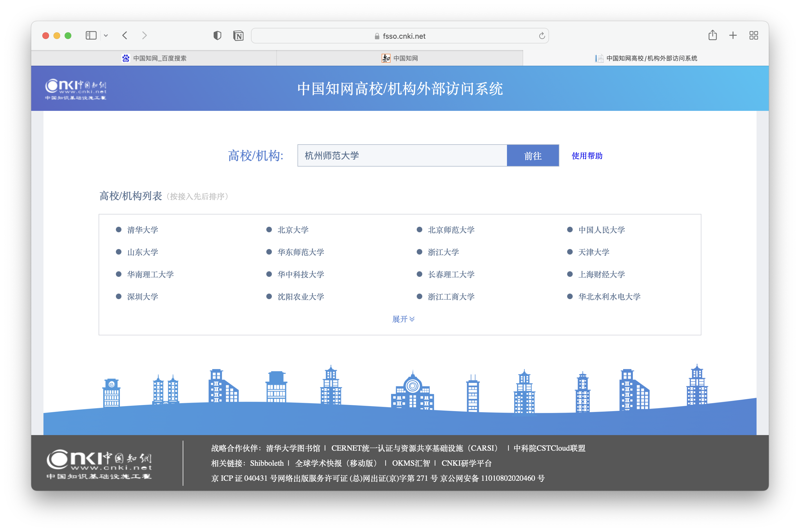
Task: Open the Share menu icon
Action: 713,35
